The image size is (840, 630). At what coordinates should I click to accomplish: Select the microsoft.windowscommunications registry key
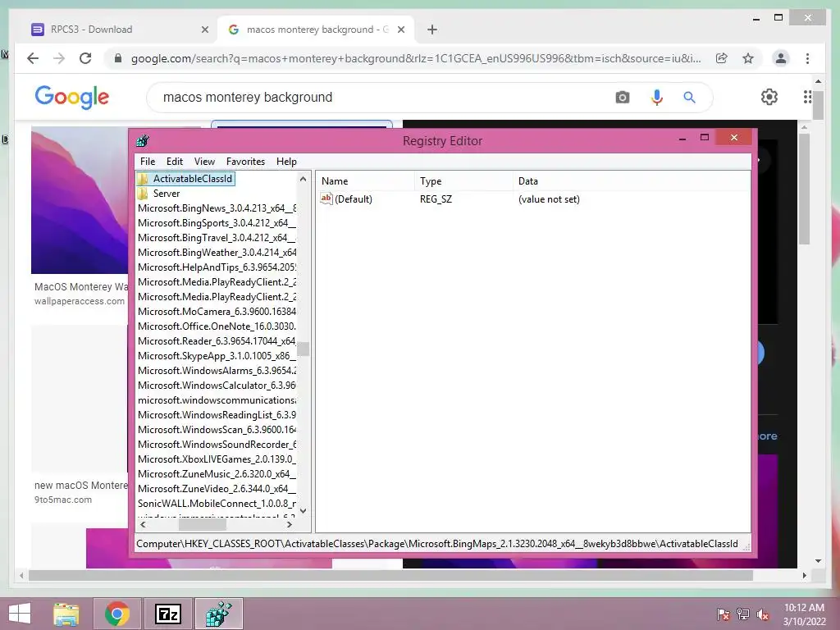pyautogui.click(x=217, y=400)
